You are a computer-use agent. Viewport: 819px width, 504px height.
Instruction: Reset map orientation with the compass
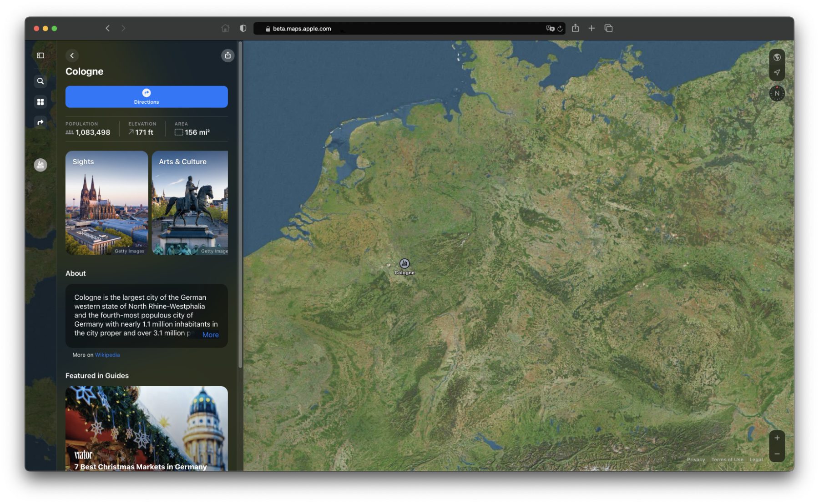tap(777, 93)
